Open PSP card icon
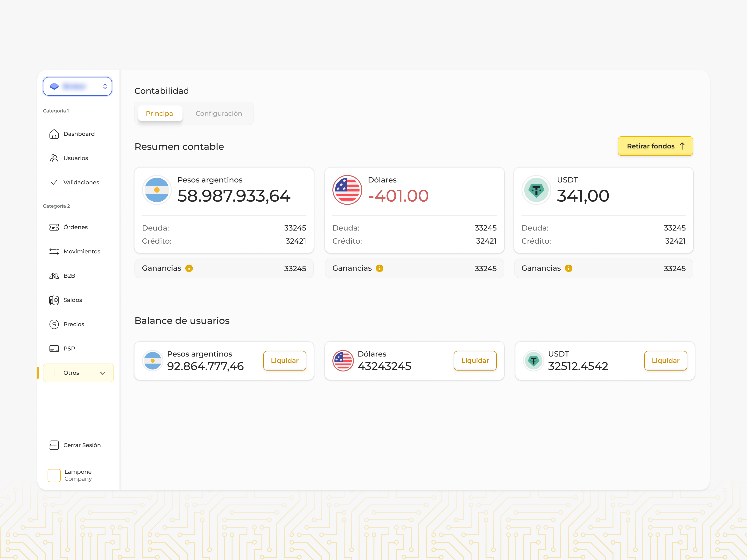The height and width of the screenshot is (560, 747). click(x=54, y=348)
